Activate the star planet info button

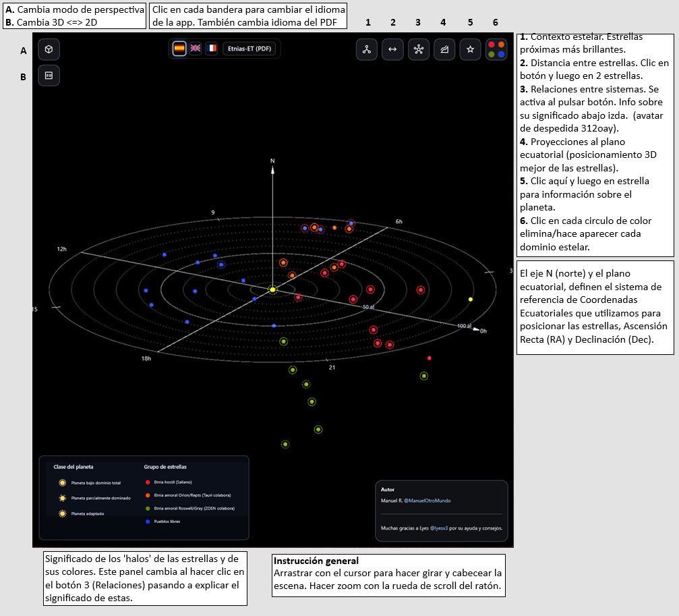(x=470, y=49)
